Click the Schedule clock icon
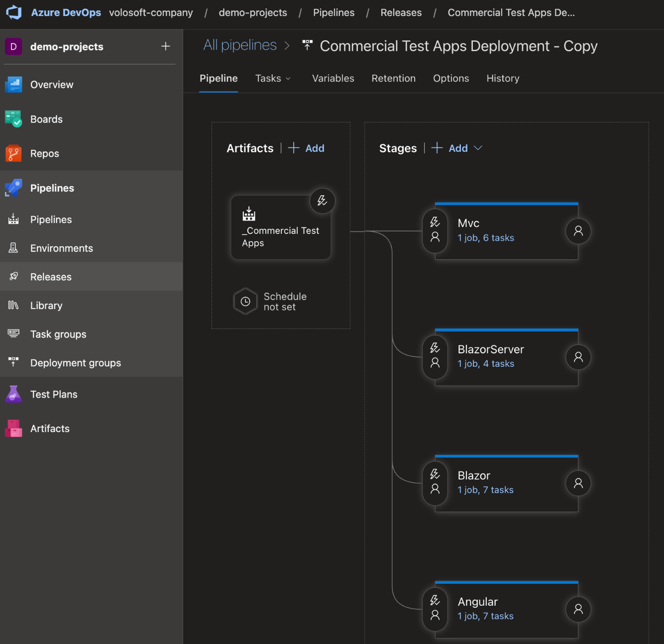 click(245, 302)
